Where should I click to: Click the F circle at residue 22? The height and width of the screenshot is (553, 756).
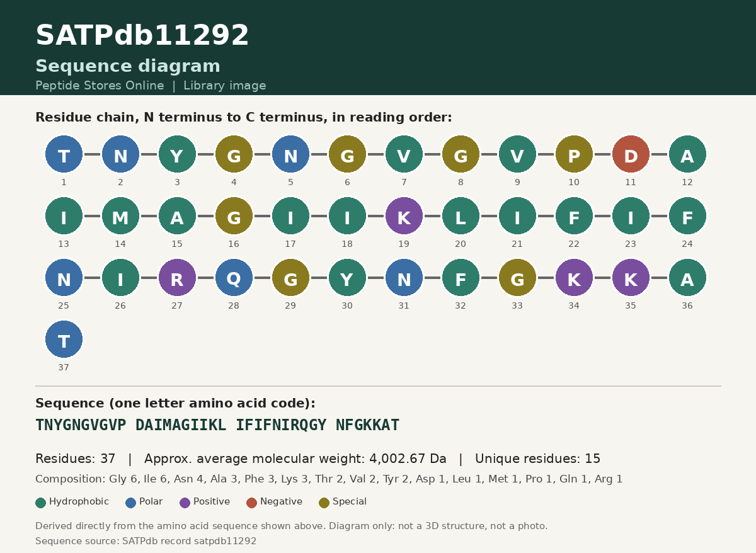tap(574, 216)
